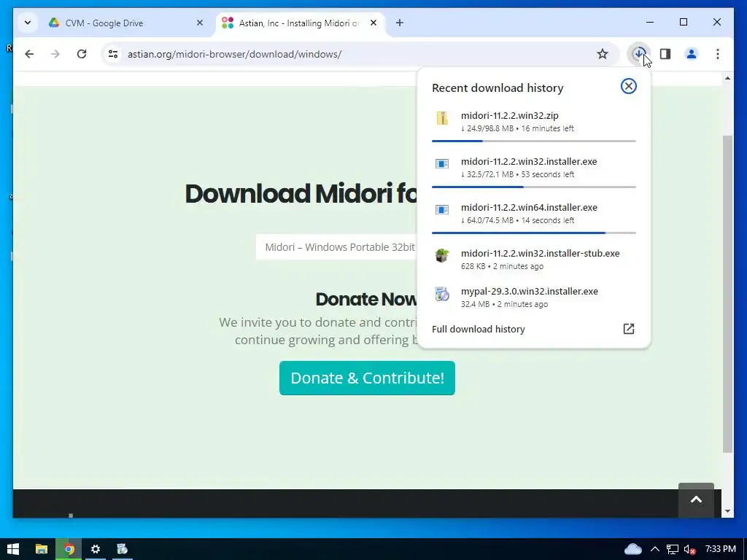Image resolution: width=747 pixels, height=560 pixels.
Task: Click the installer app taskbar icon
Action: [123, 549]
